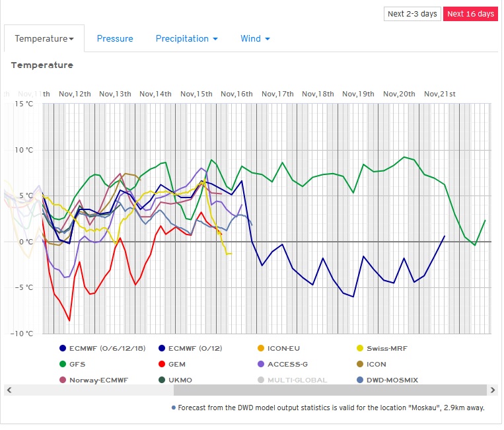Click the yellow Swiss-MRF legend dot
The image size is (504, 430).
pyautogui.click(x=360, y=348)
